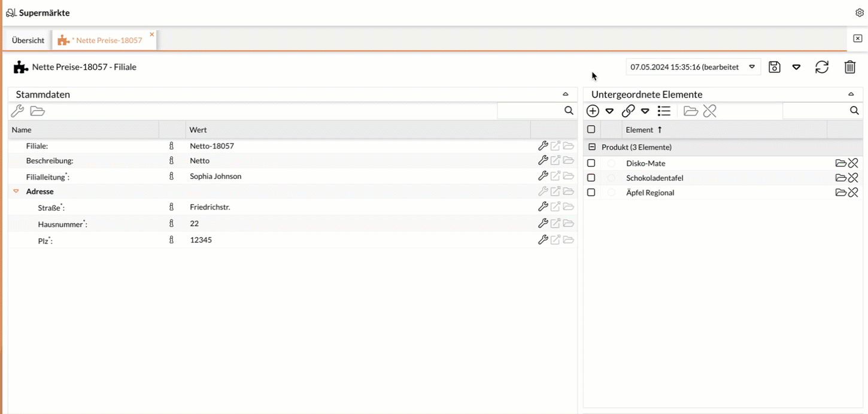Click wrench icon in Filialleitung row
868x414 pixels.
tap(543, 176)
